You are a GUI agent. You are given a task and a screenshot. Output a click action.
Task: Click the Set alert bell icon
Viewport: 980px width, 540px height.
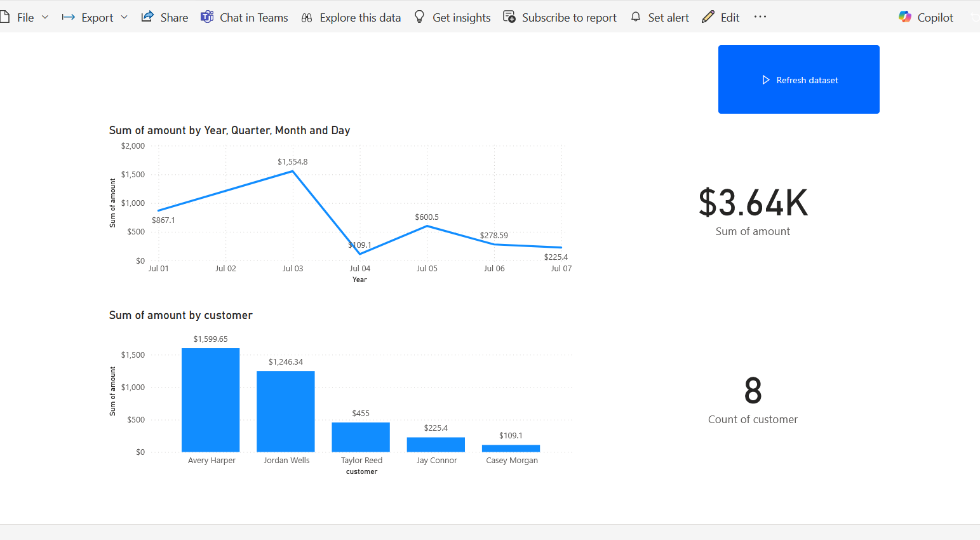(636, 17)
